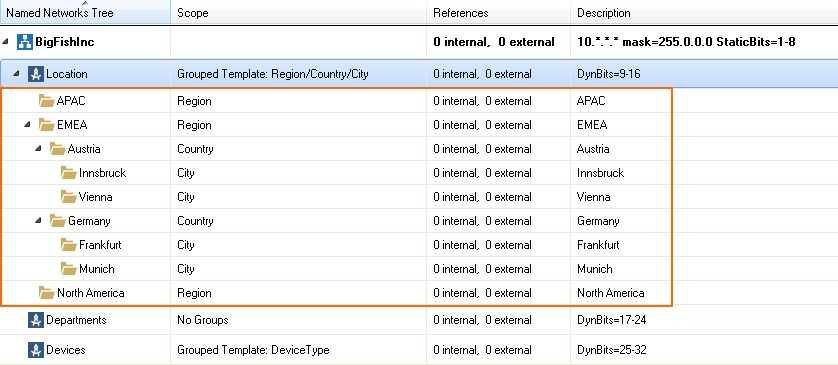Click the BigFishInc network icon
Viewport: 838px width, 365px height.
point(25,42)
